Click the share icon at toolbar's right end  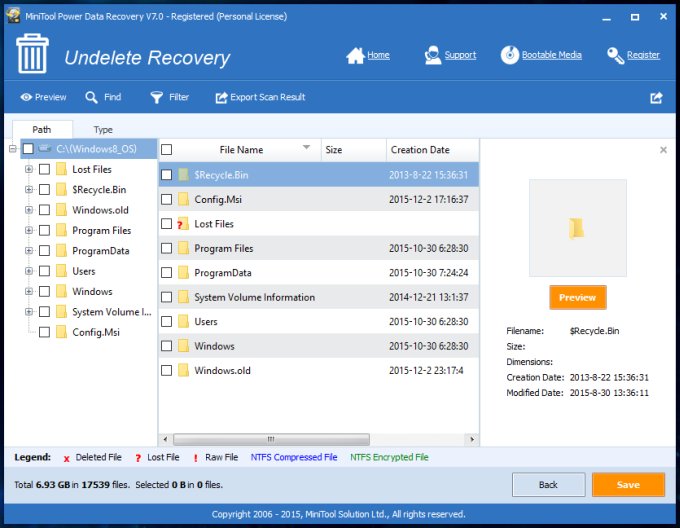[656, 98]
